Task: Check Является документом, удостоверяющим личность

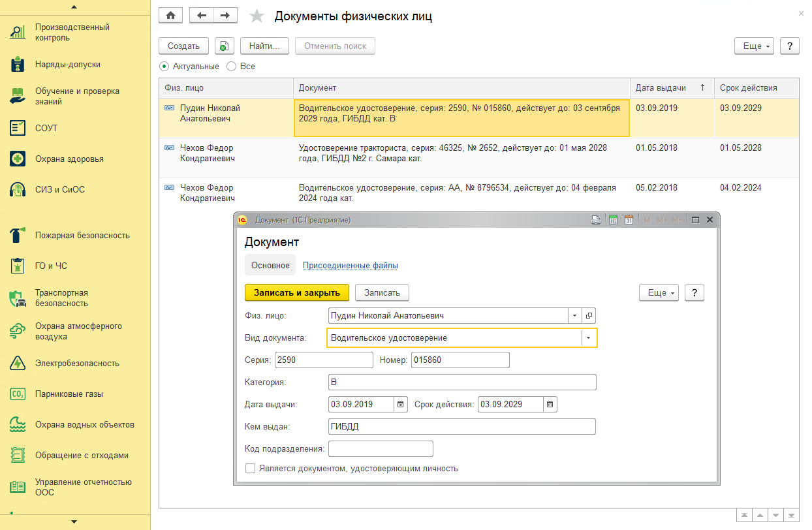Action: 249,469
